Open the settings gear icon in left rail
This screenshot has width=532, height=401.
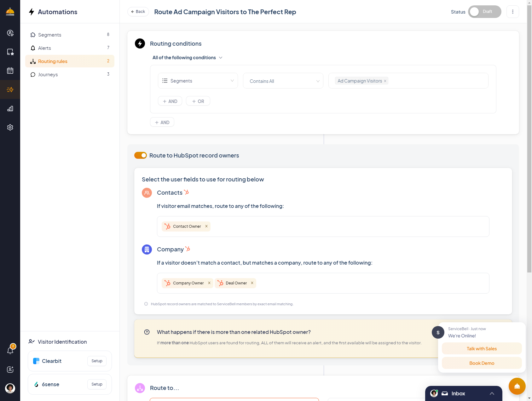pos(10,127)
